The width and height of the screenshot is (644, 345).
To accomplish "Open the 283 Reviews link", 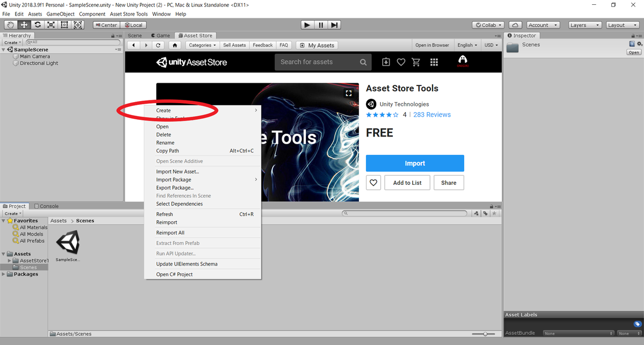I will (432, 114).
